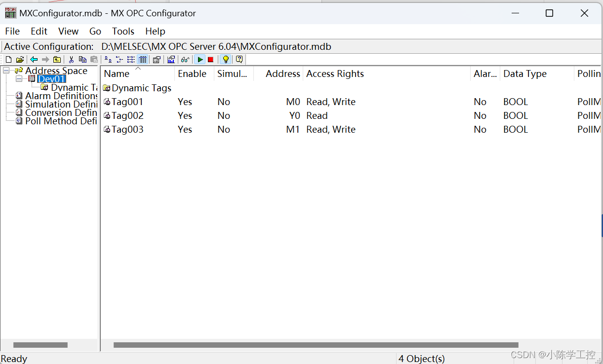The height and width of the screenshot is (364, 603).
Task: Sort by the Access Rights column header
Action: pos(387,73)
